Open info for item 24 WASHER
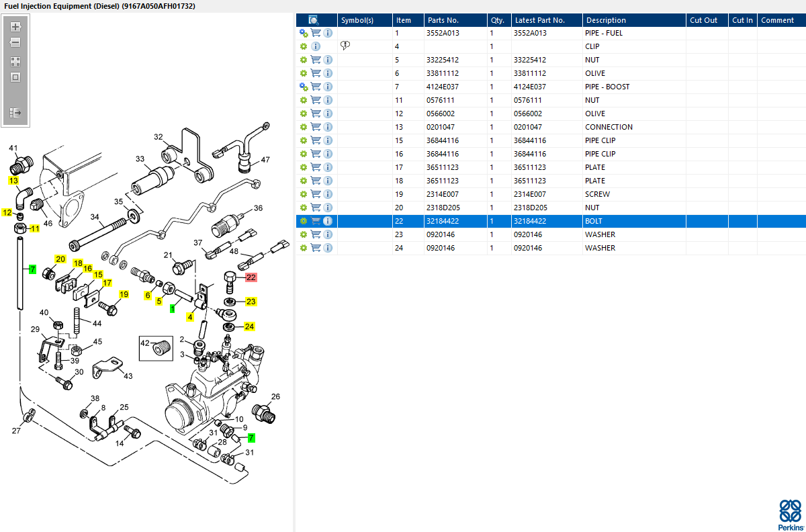 click(x=328, y=248)
